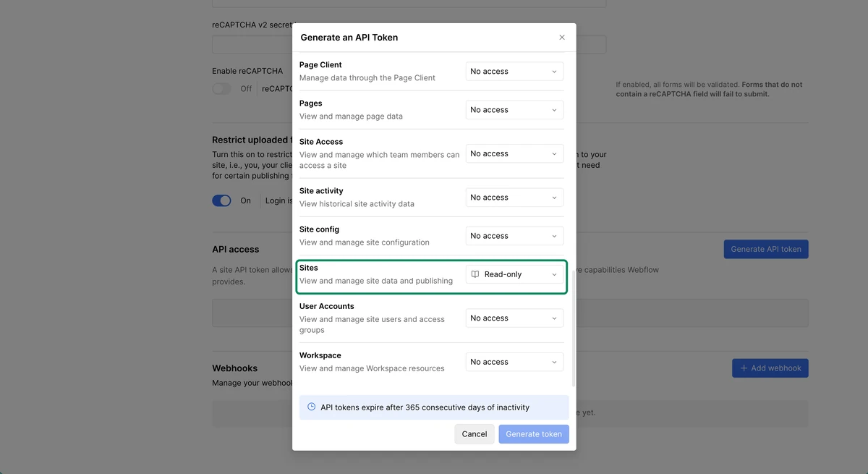Click the User Accounts label
This screenshot has height=474, width=868.
(327, 306)
